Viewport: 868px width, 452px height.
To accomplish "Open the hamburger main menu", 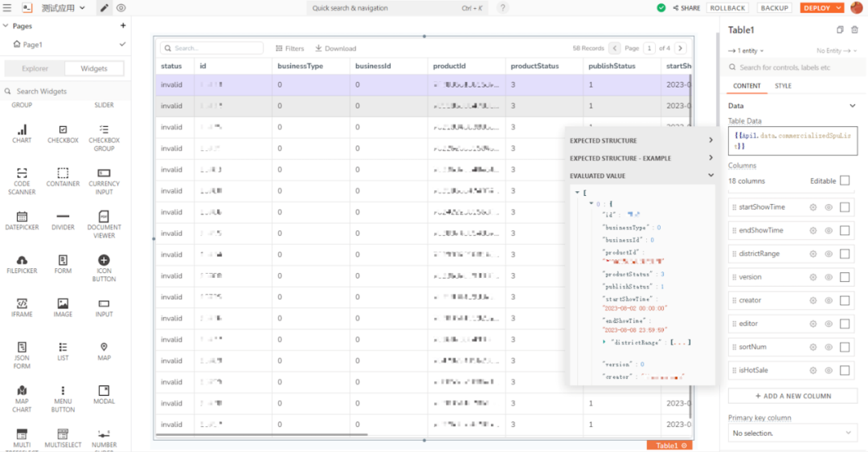I will tap(7, 8).
